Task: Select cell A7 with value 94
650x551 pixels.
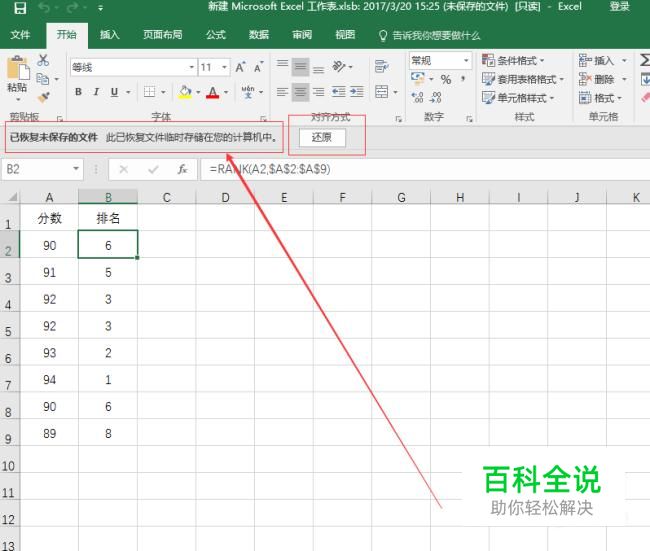Action: point(49,379)
